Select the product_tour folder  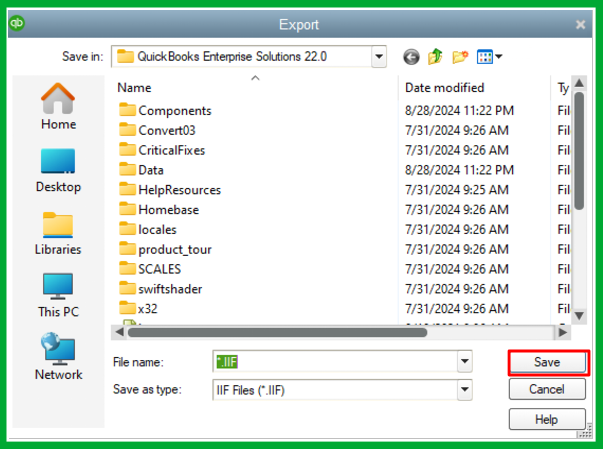tap(165, 249)
